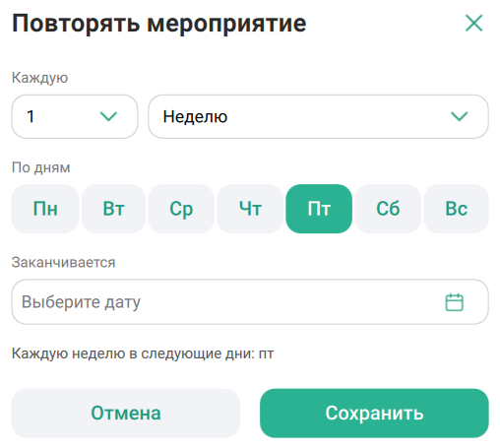Click the Заканчивается label

click(64, 262)
